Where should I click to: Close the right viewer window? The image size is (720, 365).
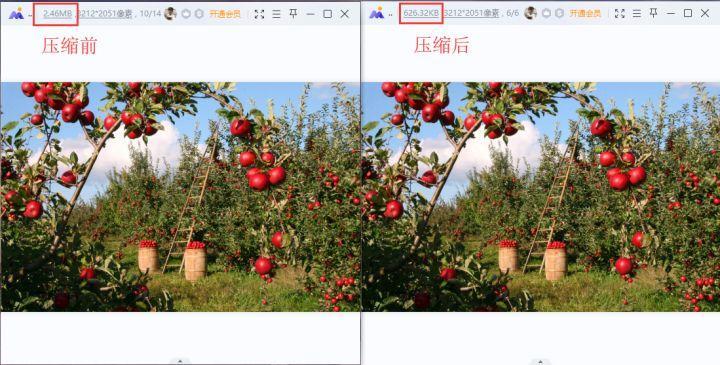coord(705,14)
